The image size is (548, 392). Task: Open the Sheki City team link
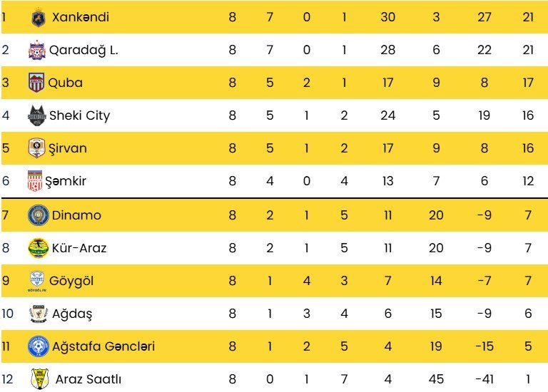coord(80,115)
